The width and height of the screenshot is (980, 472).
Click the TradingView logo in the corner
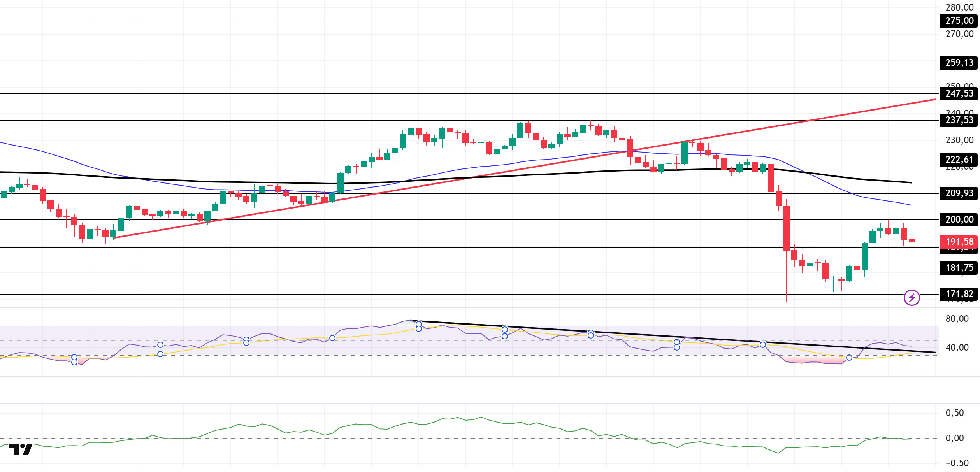[x=21, y=449]
